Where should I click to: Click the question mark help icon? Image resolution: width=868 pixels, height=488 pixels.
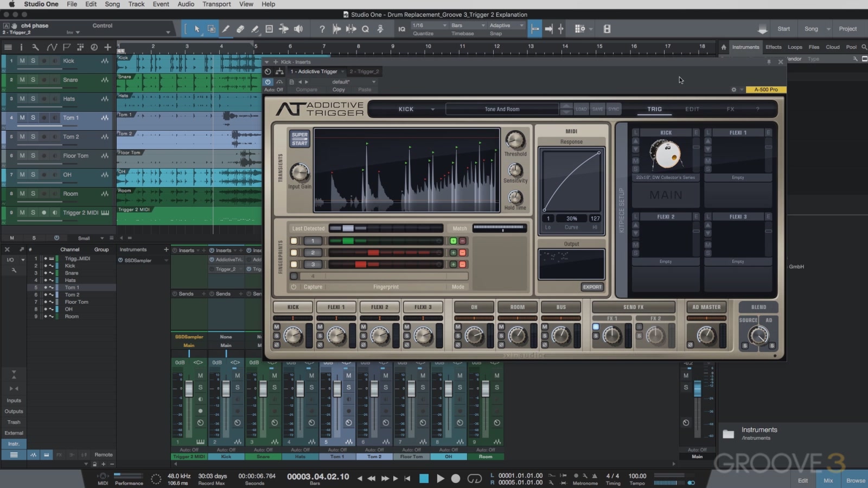coord(322,29)
